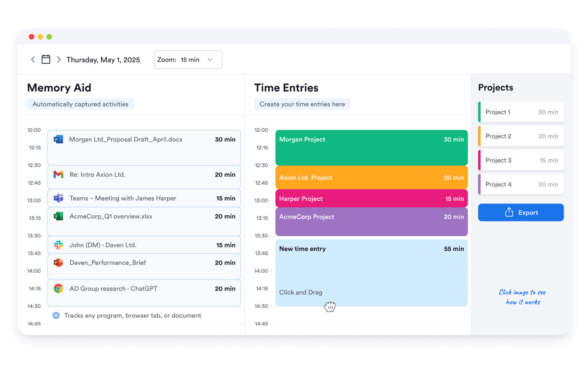Select the 'Automatically captured activities' label
The height and width of the screenshot is (392, 588).
80,104
